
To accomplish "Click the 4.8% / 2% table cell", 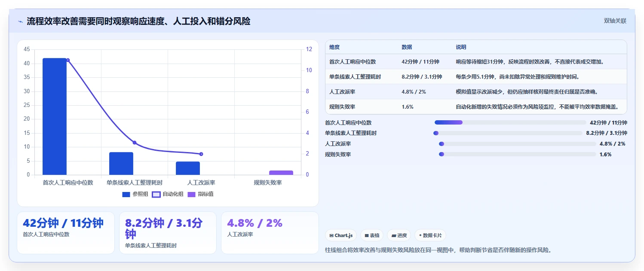I will pyautogui.click(x=414, y=92).
